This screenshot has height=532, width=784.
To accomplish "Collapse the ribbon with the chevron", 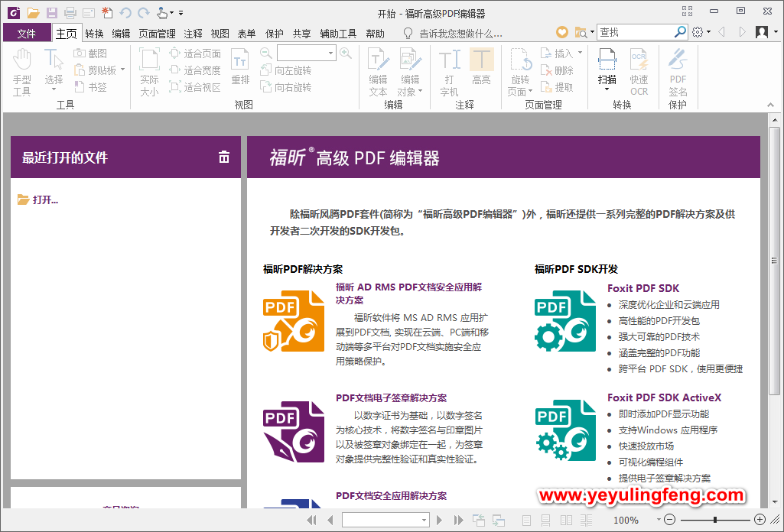I will coord(770,105).
